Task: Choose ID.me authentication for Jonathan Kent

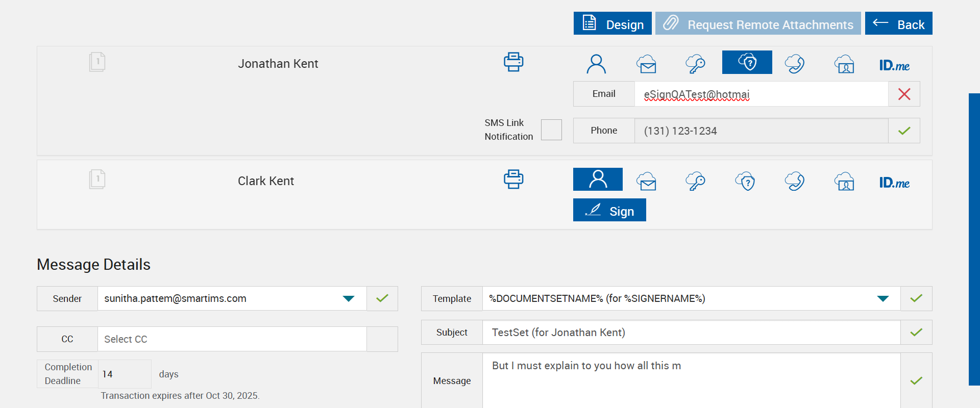Action: [x=894, y=65]
